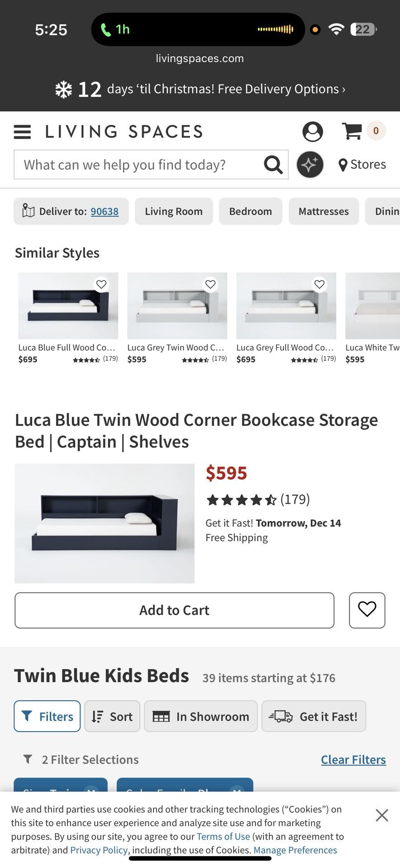
Task: Open the AI sparkle search assistant
Action: pyautogui.click(x=310, y=165)
